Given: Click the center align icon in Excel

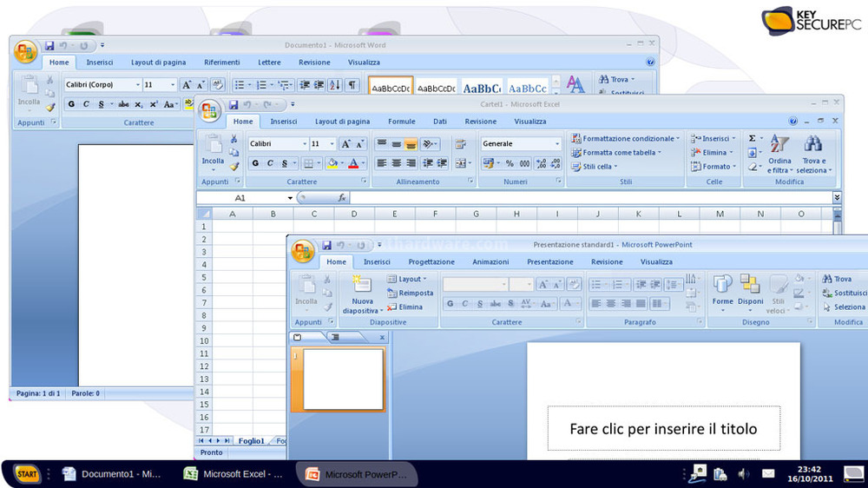Looking at the screenshot, I should 397,163.
